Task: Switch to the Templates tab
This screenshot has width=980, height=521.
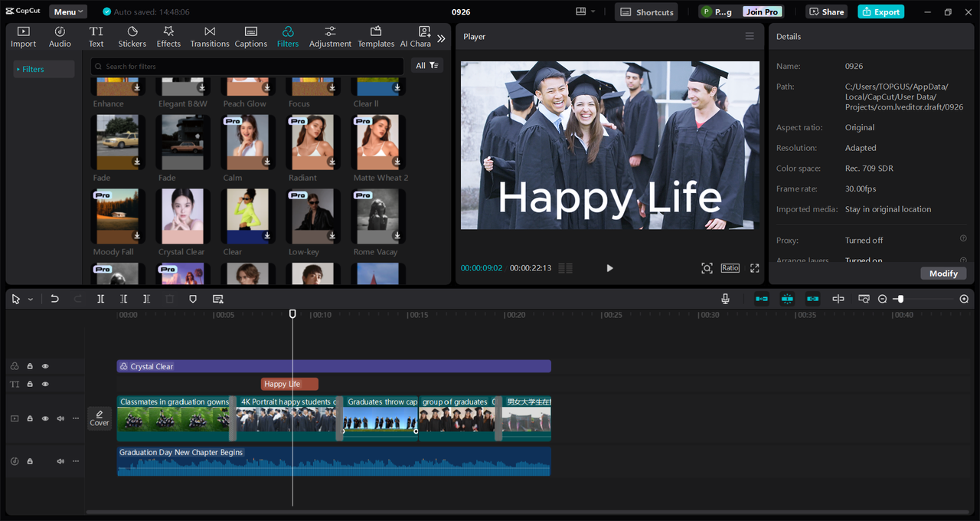Action: click(376, 37)
